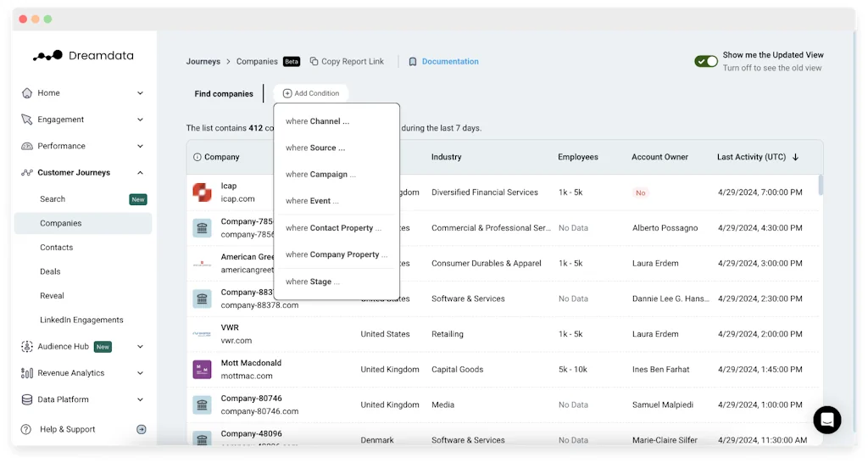Click the Journeys breadcrumb
This screenshot has width=868, height=463.
pyautogui.click(x=203, y=61)
